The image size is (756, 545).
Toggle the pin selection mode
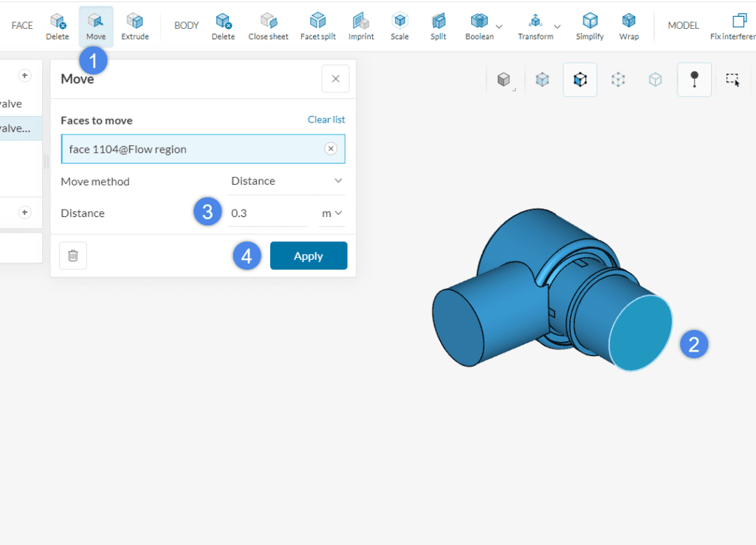(x=694, y=80)
